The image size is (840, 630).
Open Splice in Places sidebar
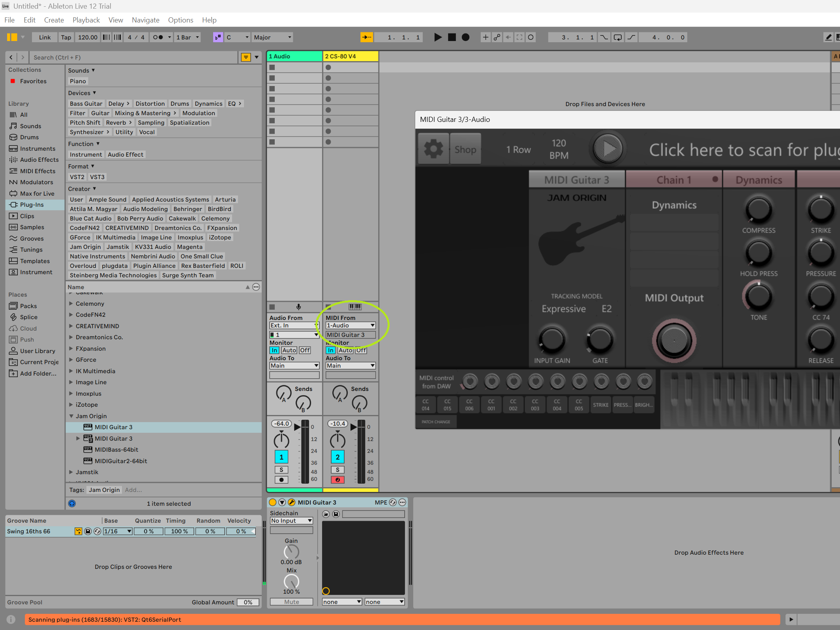(x=29, y=317)
